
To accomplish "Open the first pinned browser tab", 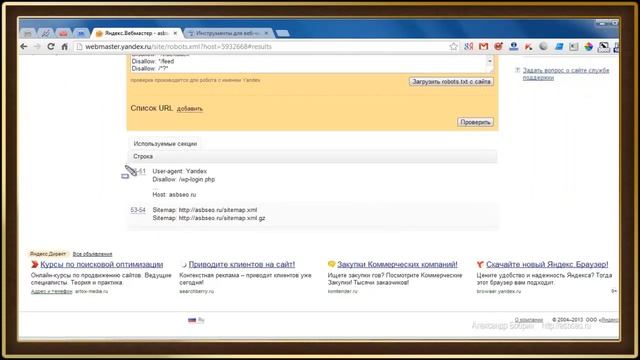I will coord(28,33).
